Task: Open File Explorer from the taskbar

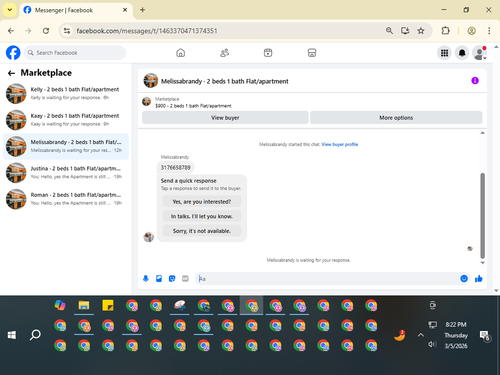Action: [x=84, y=305]
